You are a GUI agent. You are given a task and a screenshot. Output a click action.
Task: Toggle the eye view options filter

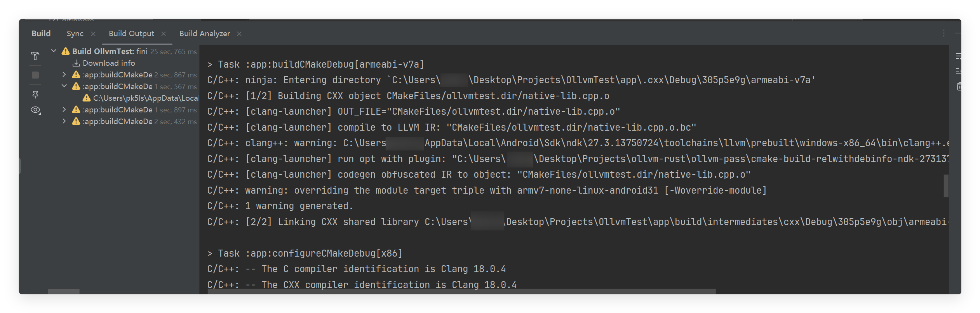[x=35, y=110]
